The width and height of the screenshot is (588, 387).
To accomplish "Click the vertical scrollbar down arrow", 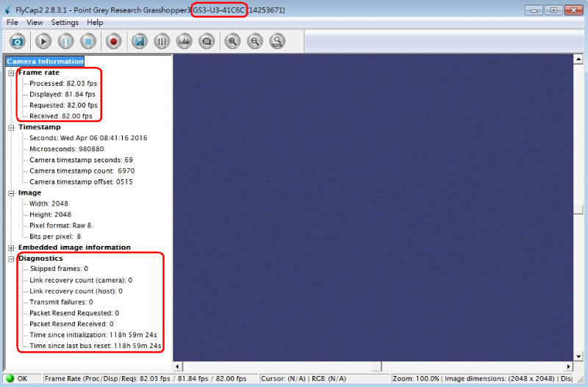I will tap(579, 356).
